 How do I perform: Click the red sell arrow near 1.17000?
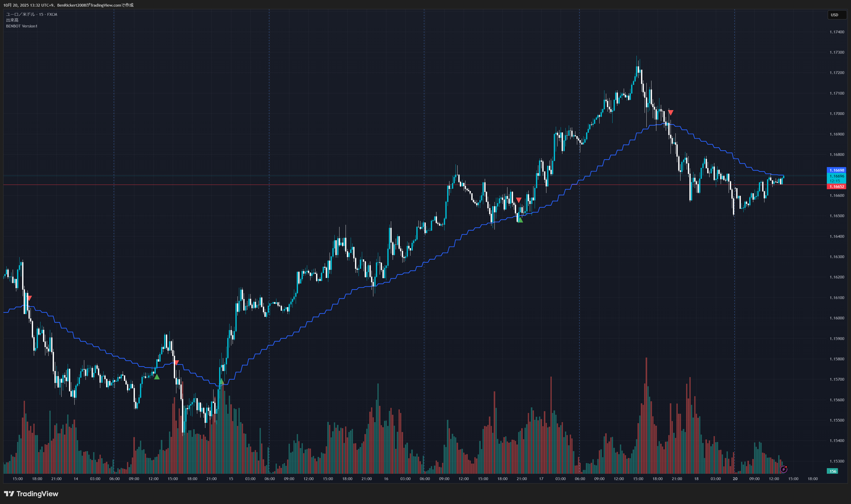pos(671,112)
